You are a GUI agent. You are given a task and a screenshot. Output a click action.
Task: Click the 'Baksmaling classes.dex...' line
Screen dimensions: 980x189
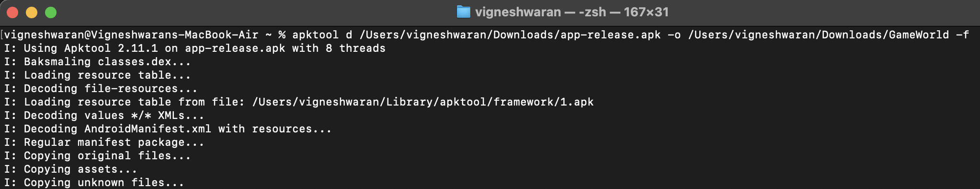98,62
